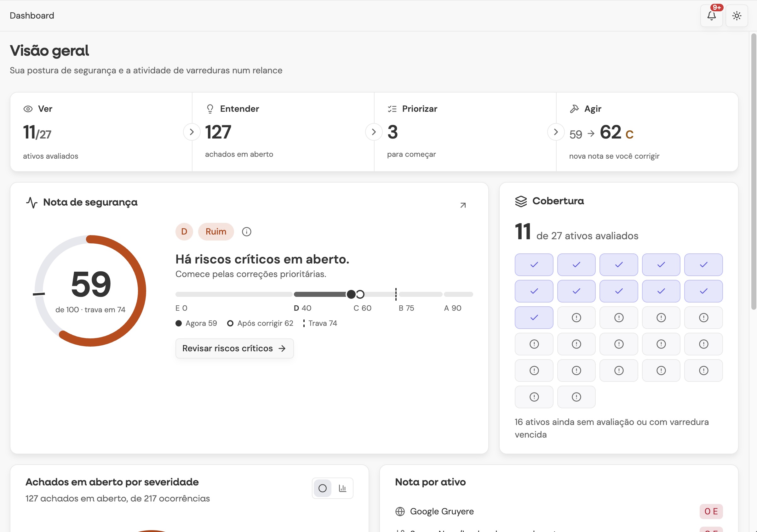This screenshot has height=532, width=757.
Task: Open security score details arrow icon
Action: pos(463,205)
